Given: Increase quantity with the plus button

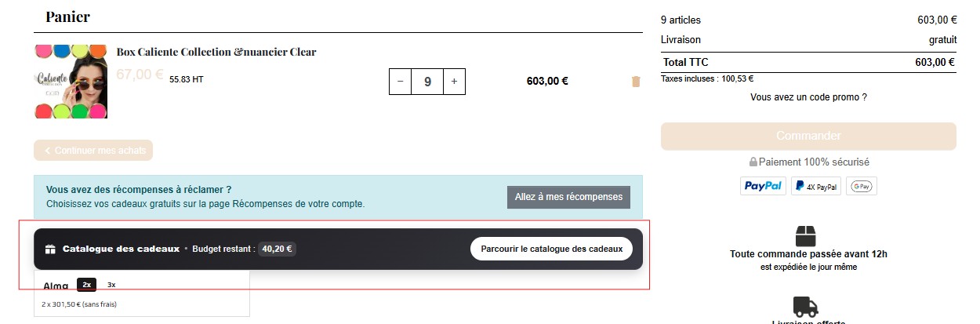Looking at the screenshot, I should click(454, 81).
